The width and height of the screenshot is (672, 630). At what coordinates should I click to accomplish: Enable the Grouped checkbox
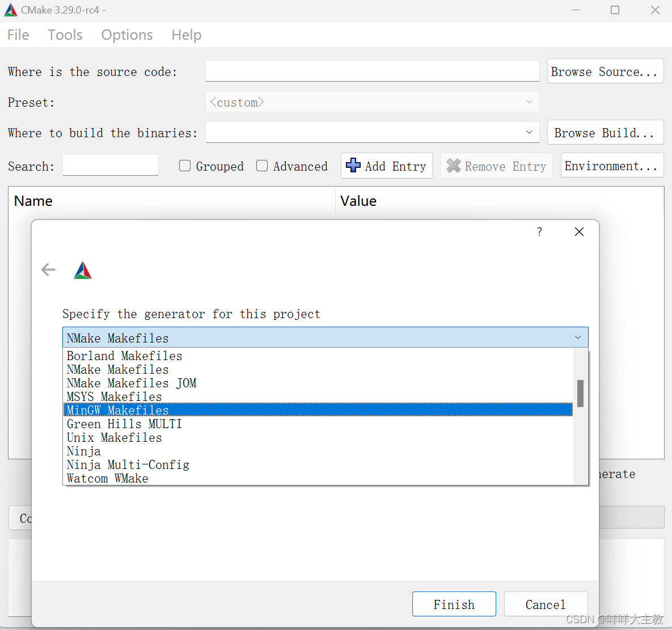click(184, 166)
